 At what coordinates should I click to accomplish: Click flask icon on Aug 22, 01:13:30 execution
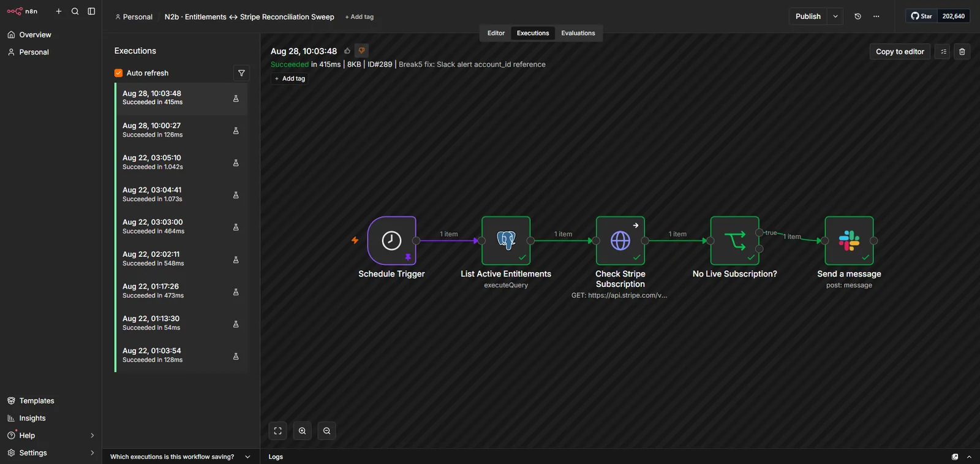click(x=236, y=324)
